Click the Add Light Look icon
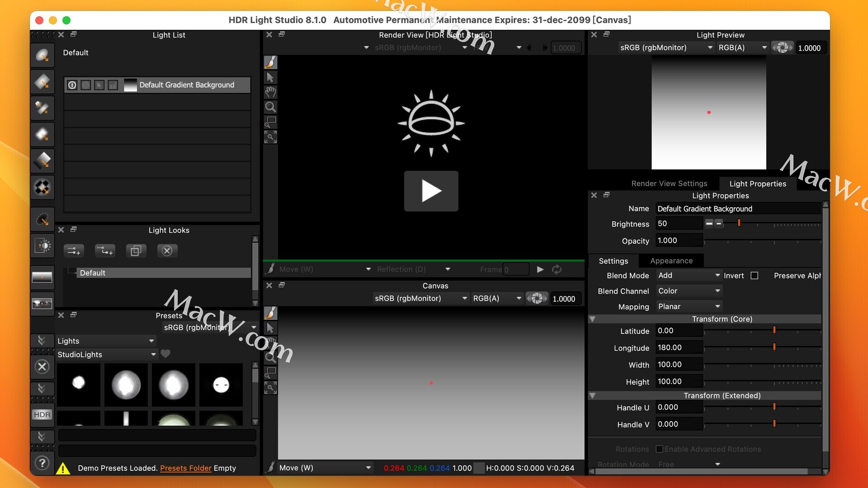The height and width of the screenshot is (488, 868). 74,250
